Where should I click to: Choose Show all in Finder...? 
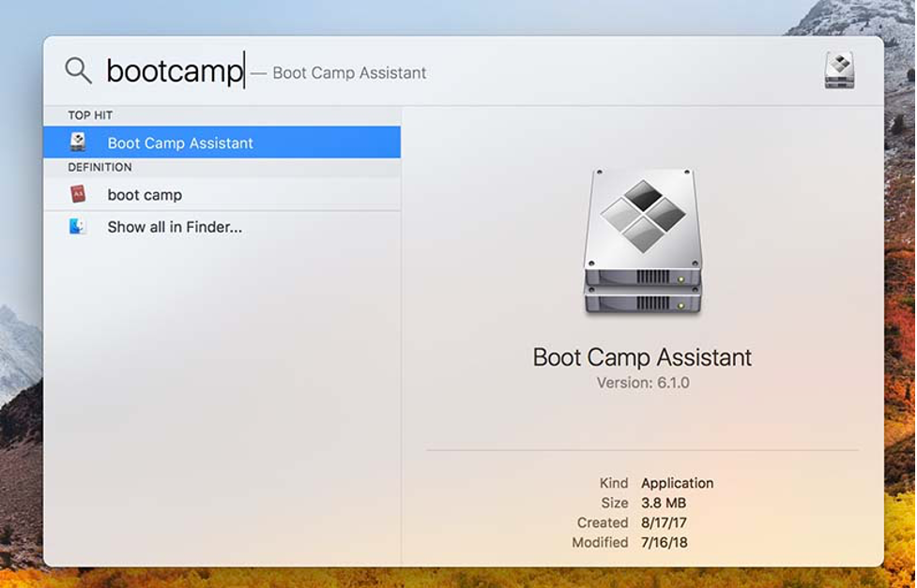(x=222, y=227)
